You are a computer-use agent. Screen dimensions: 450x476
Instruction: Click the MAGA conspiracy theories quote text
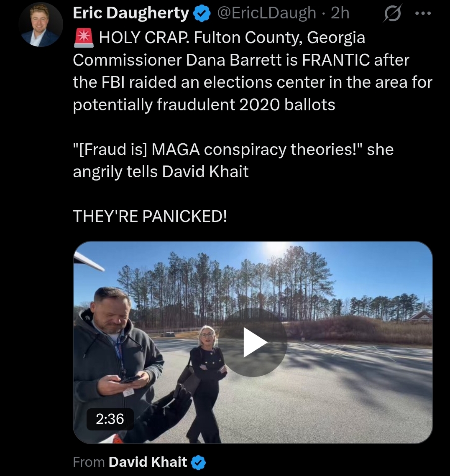[233, 149]
